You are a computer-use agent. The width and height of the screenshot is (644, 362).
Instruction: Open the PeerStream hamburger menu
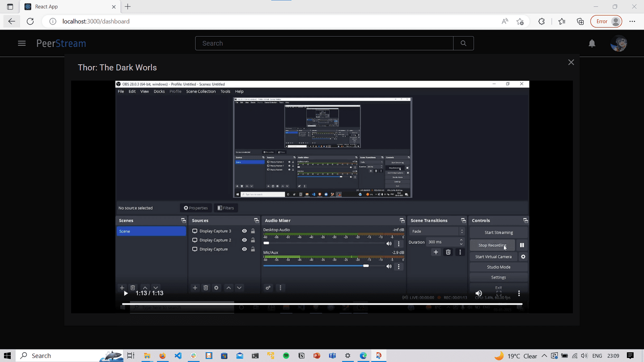[21, 43]
